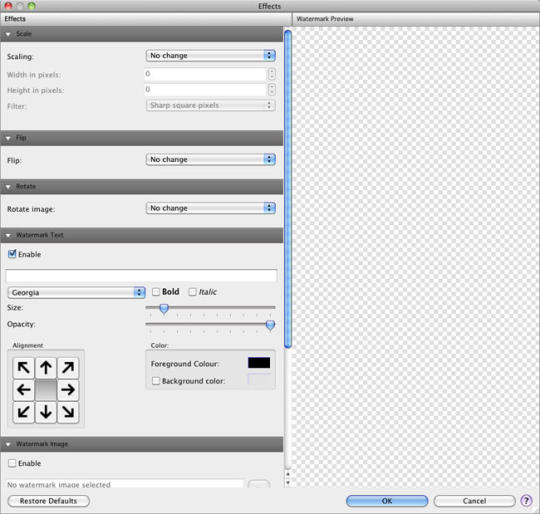Click the Size slider handle
Image resolution: width=540 pixels, height=514 pixels.
164,308
